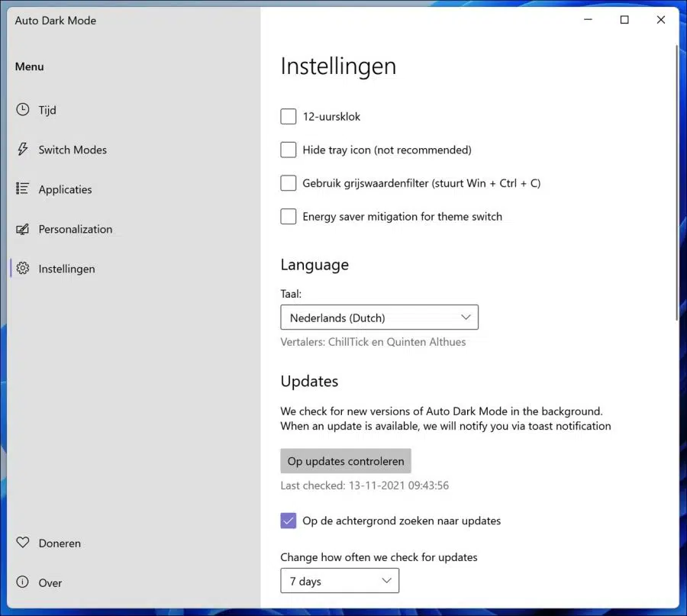Screen dimensions: 687x616
Task: Click the heart icon beside Doneren
Action: click(23, 543)
